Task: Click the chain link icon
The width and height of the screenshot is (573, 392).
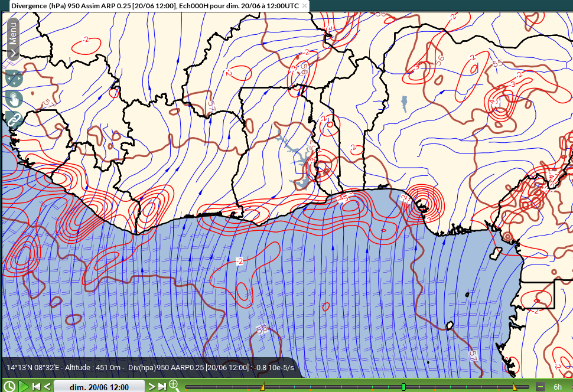Action: [14, 119]
